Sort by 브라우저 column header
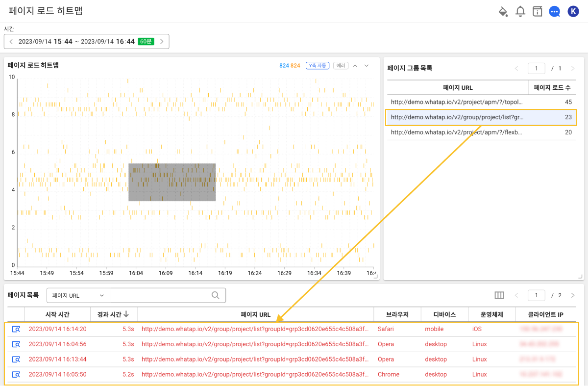This screenshot has height=386, width=588. click(397, 314)
